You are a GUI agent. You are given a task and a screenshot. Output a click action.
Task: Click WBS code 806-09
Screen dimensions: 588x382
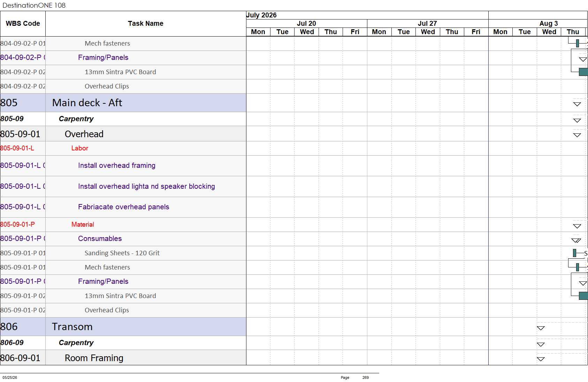tap(12, 343)
